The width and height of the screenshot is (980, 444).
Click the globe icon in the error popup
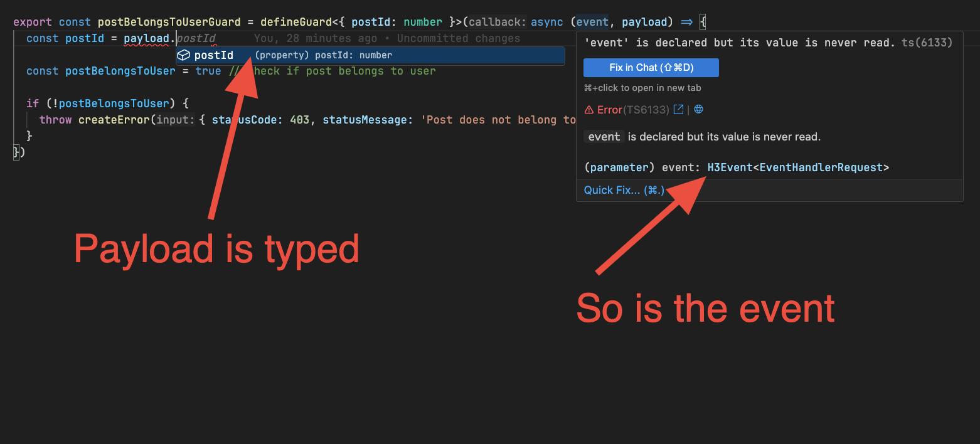(698, 110)
